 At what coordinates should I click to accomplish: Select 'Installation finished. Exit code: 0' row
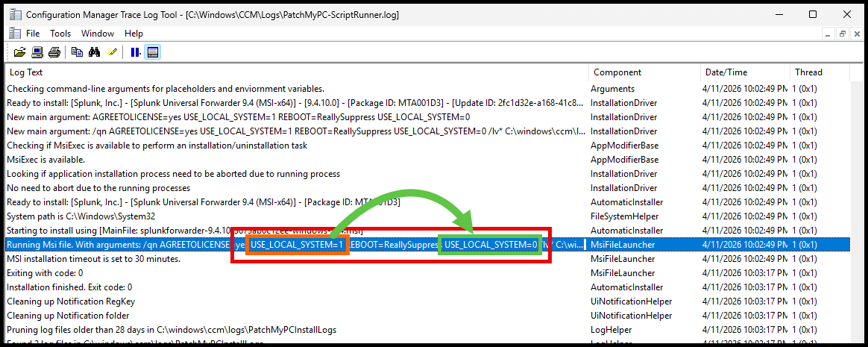coord(428,287)
